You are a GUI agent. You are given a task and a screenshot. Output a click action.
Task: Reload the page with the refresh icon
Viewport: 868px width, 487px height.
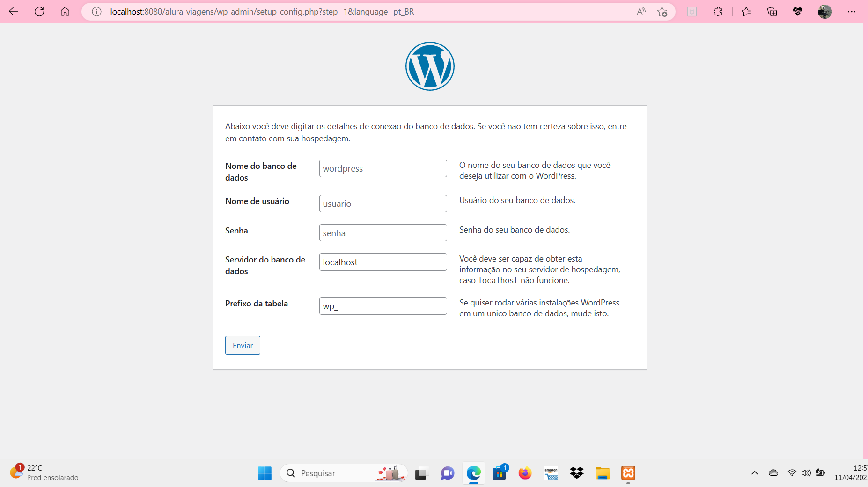click(x=39, y=12)
